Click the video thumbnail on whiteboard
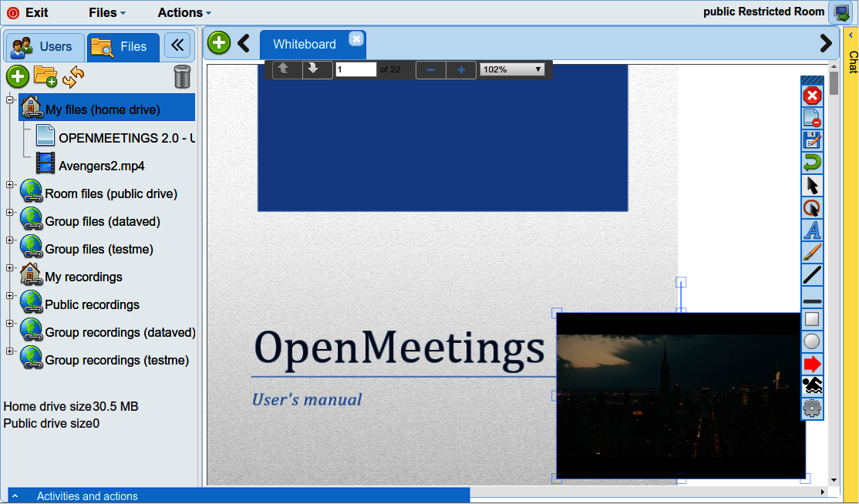 point(680,395)
